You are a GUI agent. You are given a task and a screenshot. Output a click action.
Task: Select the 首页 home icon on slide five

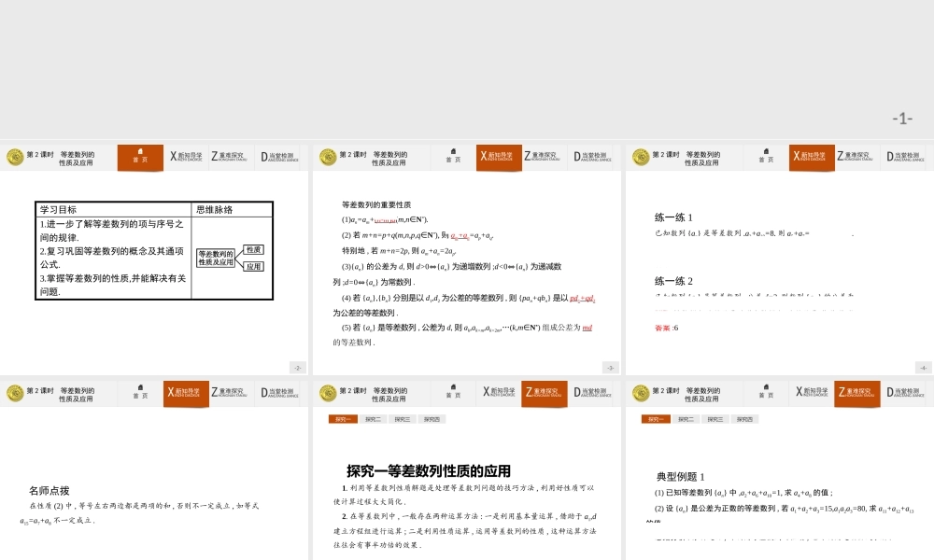pos(452,393)
